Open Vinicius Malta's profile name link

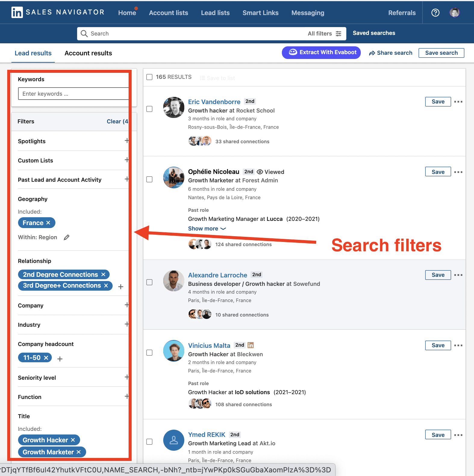[209, 345]
